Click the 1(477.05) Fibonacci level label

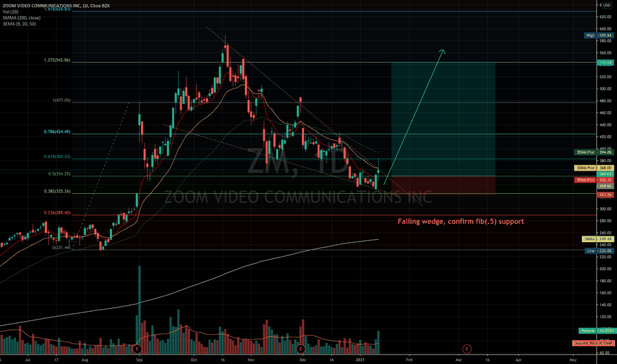click(x=62, y=101)
